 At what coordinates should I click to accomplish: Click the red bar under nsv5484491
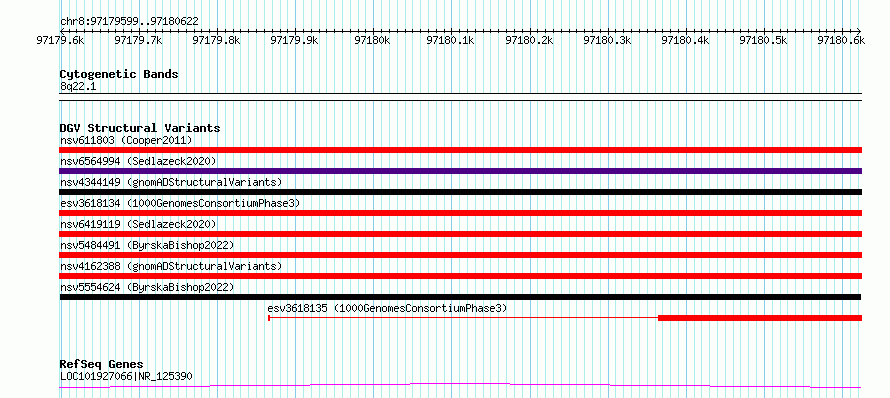460,255
